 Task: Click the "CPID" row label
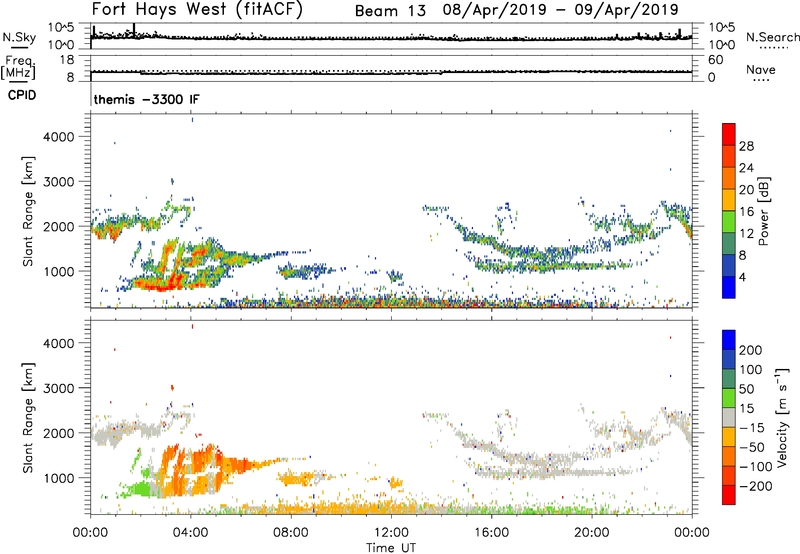22,95
